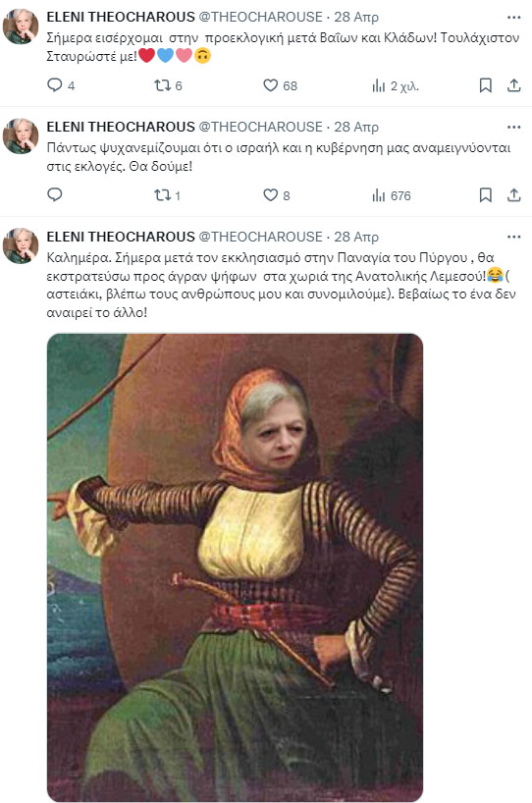Open more options on second tweet

coord(513,127)
